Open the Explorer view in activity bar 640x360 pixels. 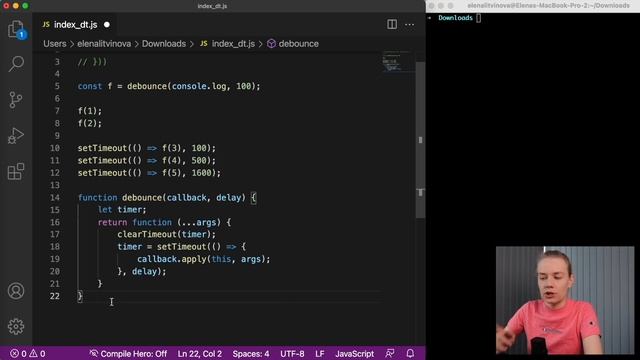16,29
